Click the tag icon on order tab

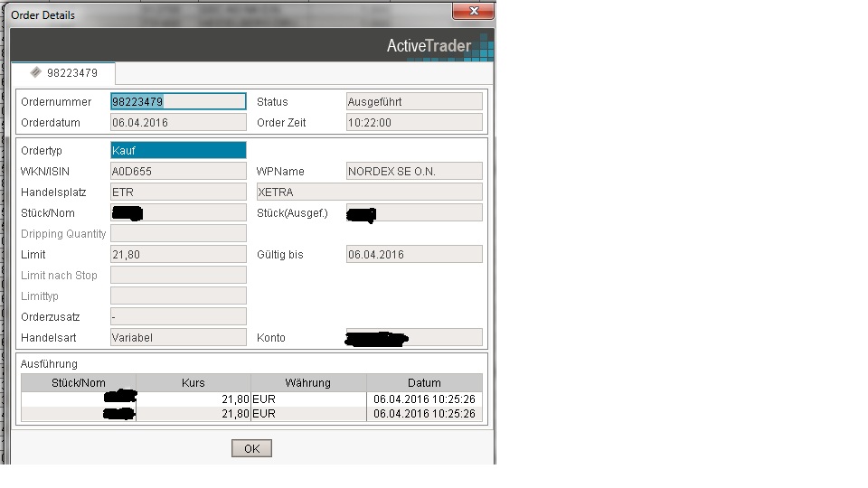(35, 72)
